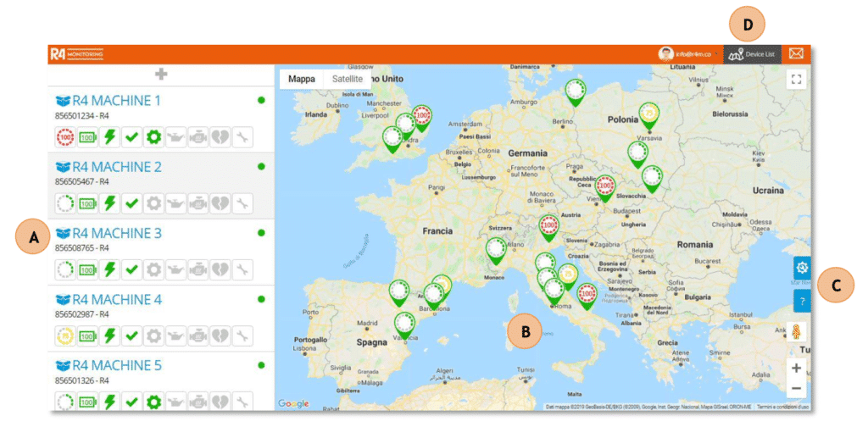Select red 100 marker near Repubblica Ceca

tap(604, 186)
